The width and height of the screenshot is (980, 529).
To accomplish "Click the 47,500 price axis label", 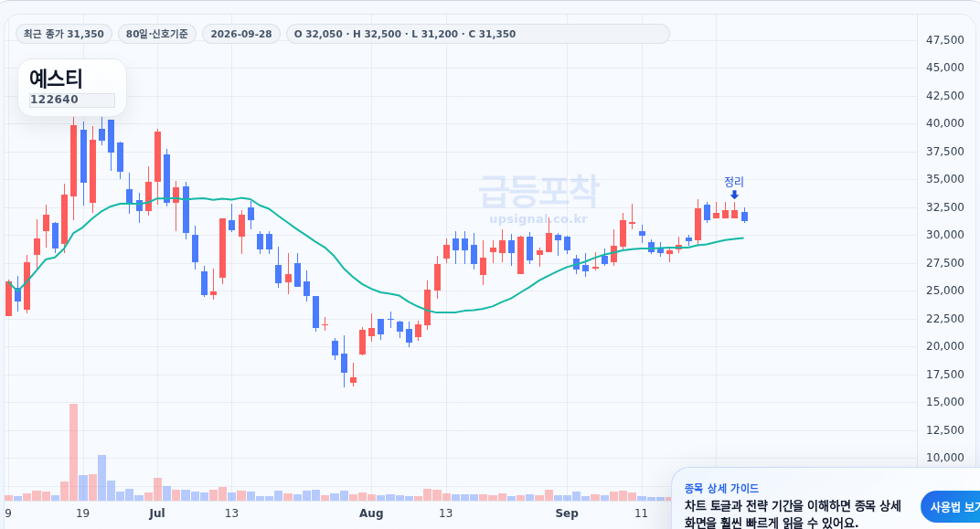I will click(x=945, y=40).
